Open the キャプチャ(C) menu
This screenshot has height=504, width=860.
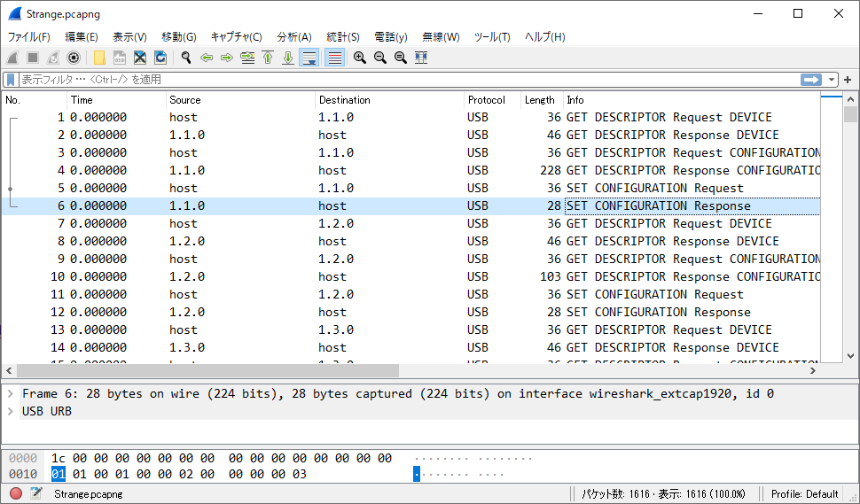point(237,36)
